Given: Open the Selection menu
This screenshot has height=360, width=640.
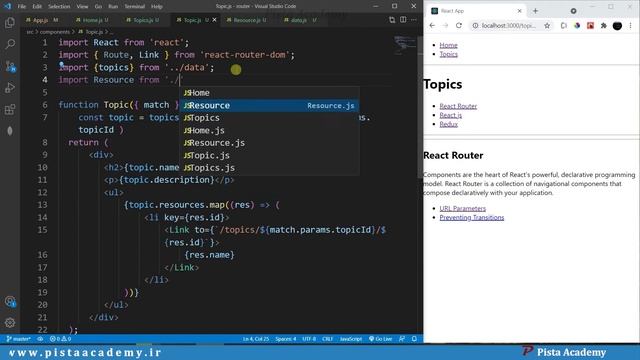Looking at the screenshot, I should coord(59,7).
